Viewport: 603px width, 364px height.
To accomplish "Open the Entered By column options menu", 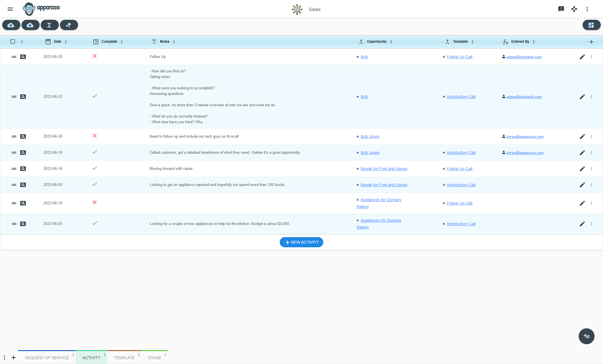I will pyautogui.click(x=534, y=42).
